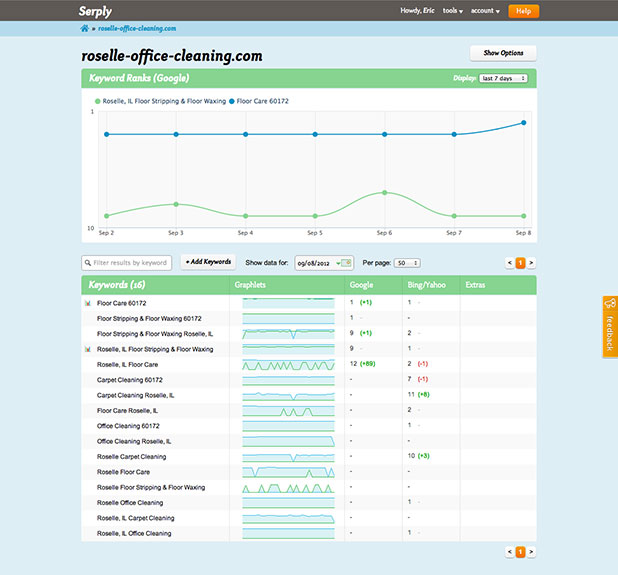618x575 pixels.
Task: Open chart icon for Floor Care 60172
Action: pos(88,303)
